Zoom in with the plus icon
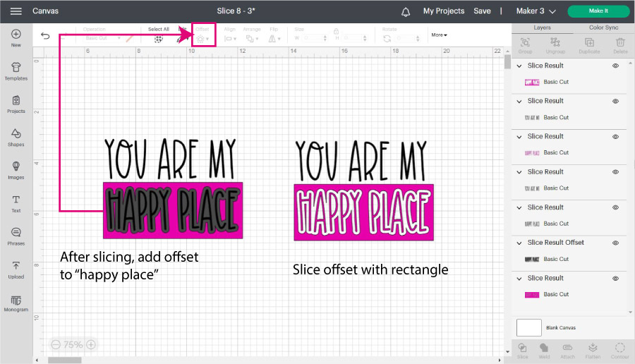The height and width of the screenshot is (364, 635). pos(91,344)
